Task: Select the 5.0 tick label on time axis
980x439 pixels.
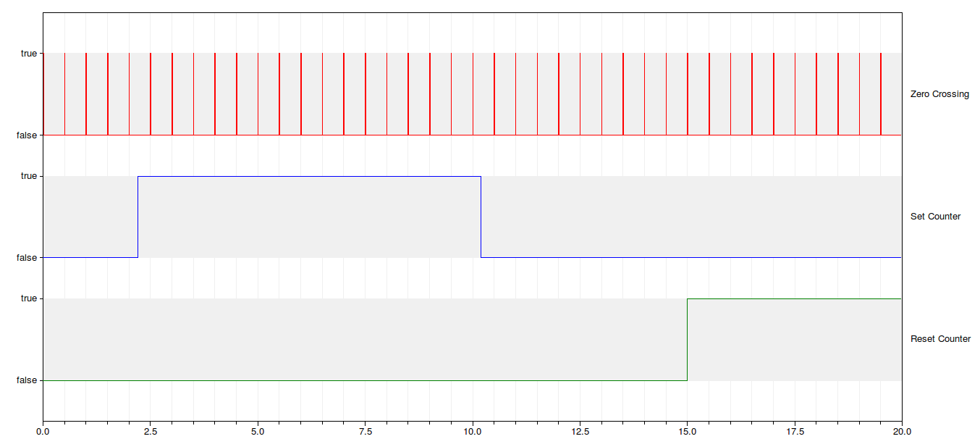Action: tap(258, 431)
